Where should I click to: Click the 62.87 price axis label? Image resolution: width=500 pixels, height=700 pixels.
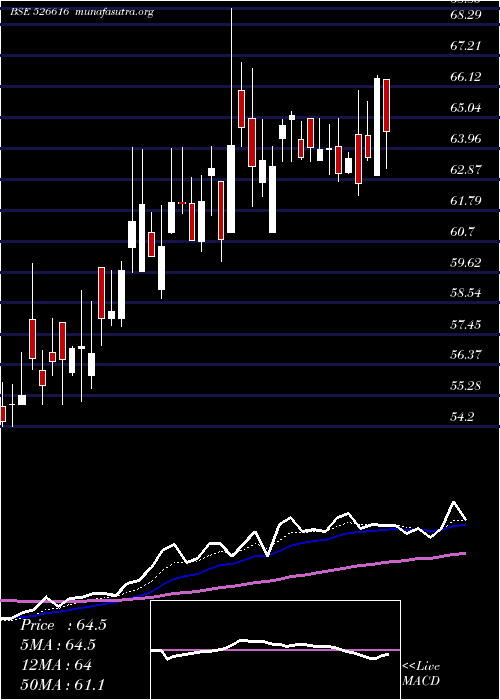(x=466, y=170)
